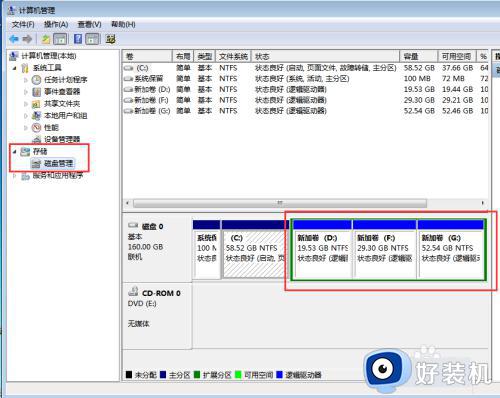Viewport: 500px width, 398px height.
Task: Click the blue 逻辑驱动器 legend swatch
Action: click(279, 375)
